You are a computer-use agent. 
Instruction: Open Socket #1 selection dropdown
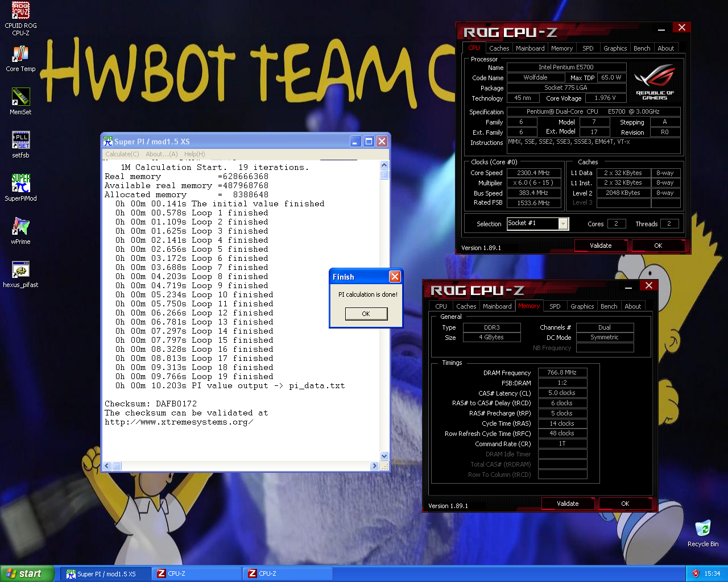[x=563, y=224]
